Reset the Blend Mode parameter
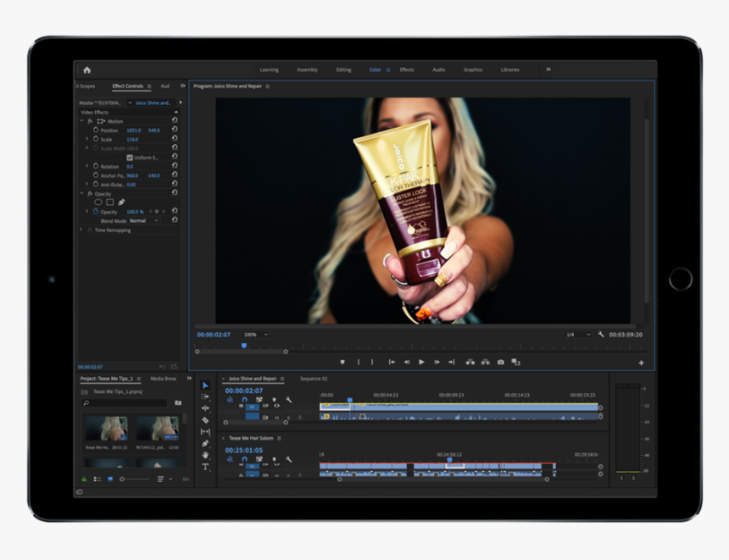The width and height of the screenshot is (729, 560). (x=175, y=219)
